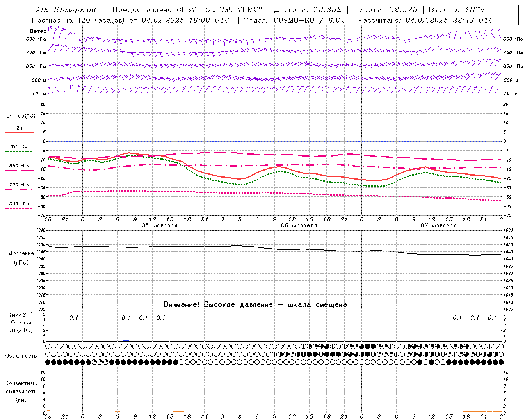Click the 05 февраля date label
The height and width of the screenshot is (420, 525).
click(159, 226)
